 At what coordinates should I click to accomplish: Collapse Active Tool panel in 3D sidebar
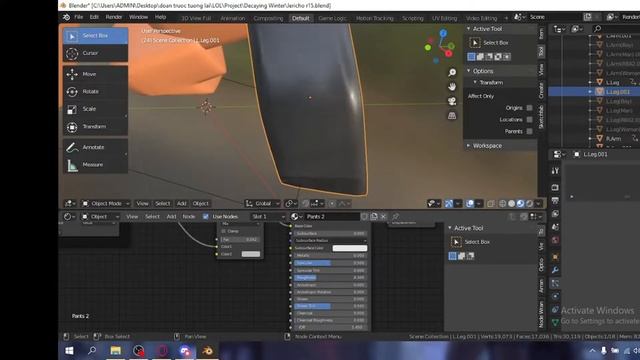click(469, 29)
